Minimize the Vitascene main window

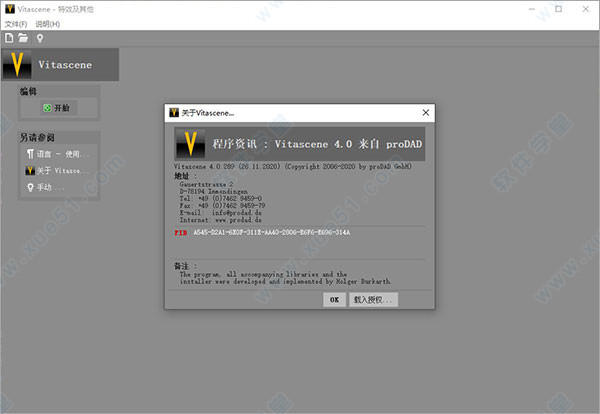click(x=532, y=9)
